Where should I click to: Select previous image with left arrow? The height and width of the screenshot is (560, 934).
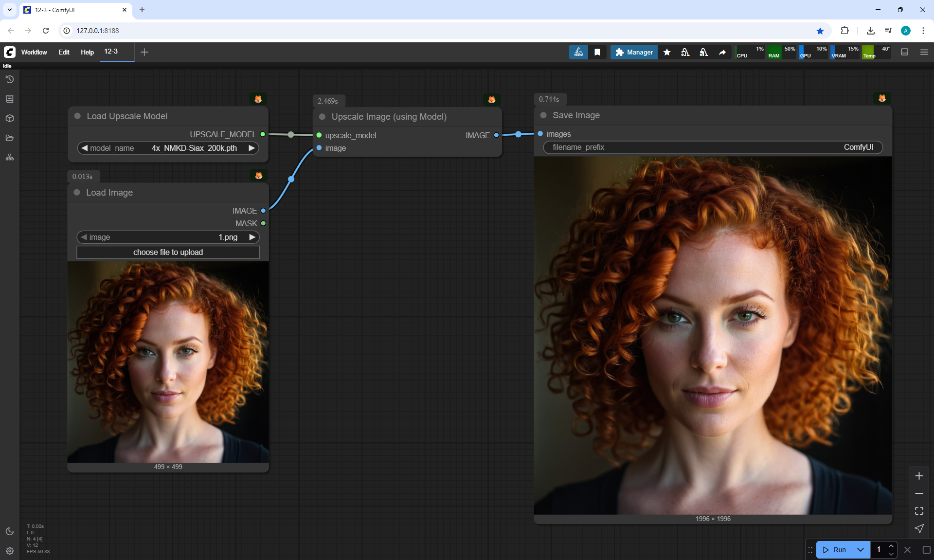84,237
